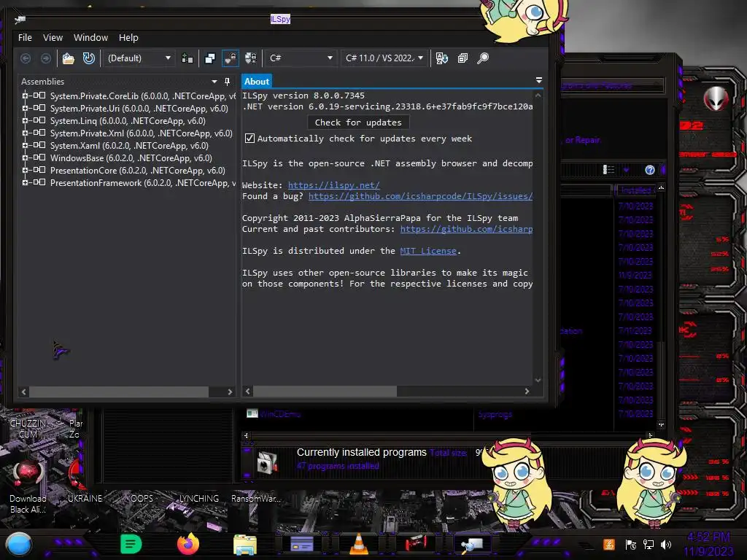Open the Window menu

[x=90, y=38]
